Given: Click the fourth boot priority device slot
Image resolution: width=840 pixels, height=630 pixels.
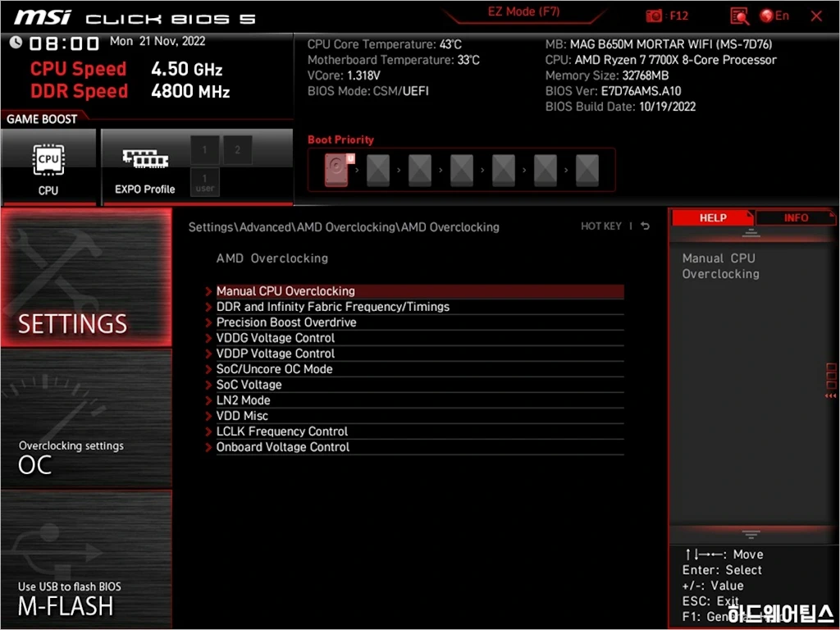Looking at the screenshot, I should [x=462, y=170].
